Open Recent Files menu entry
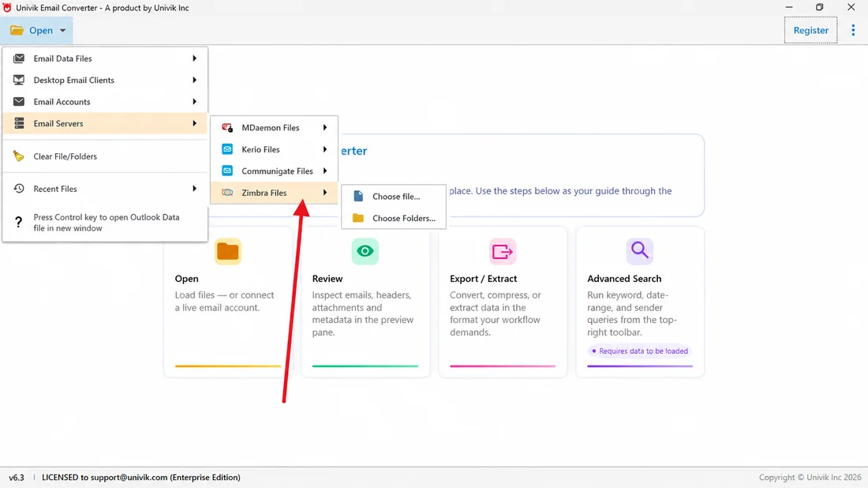868x488 pixels. click(105, 189)
